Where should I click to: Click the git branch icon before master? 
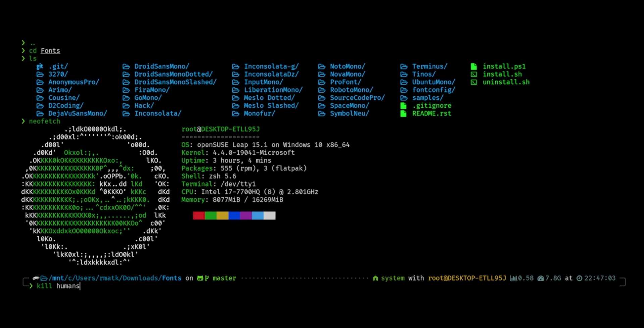point(207,278)
